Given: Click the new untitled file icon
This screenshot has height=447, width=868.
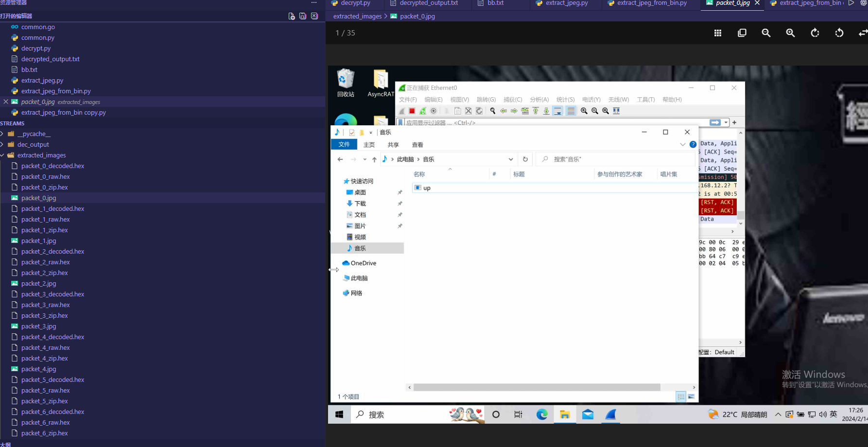Looking at the screenshot, I should (292, 16).
